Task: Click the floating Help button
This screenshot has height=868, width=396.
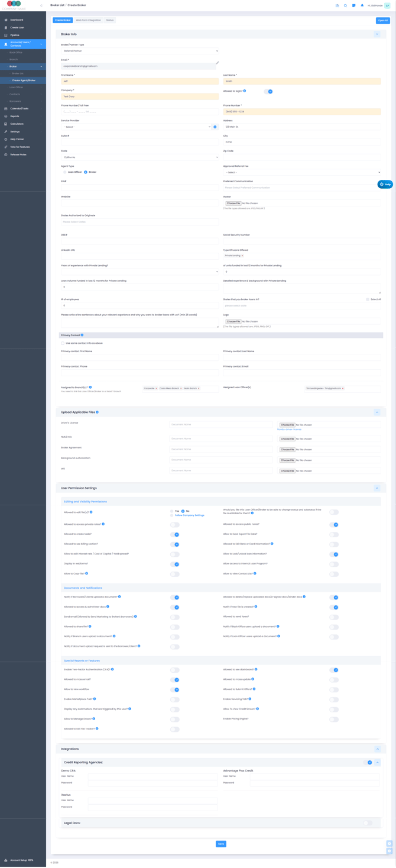Action: point(385,185)
